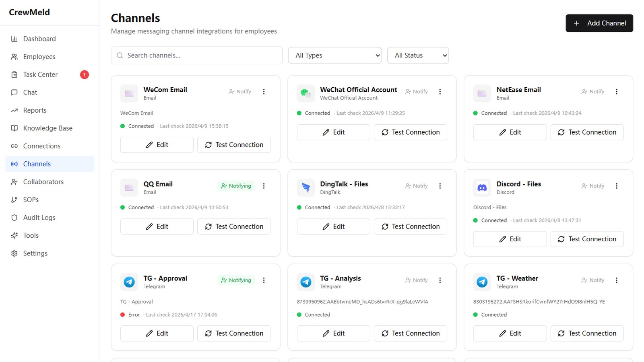Test Connection for TG - Analysis
Viewport: 644px width, 362px height.
pos(411,333)
